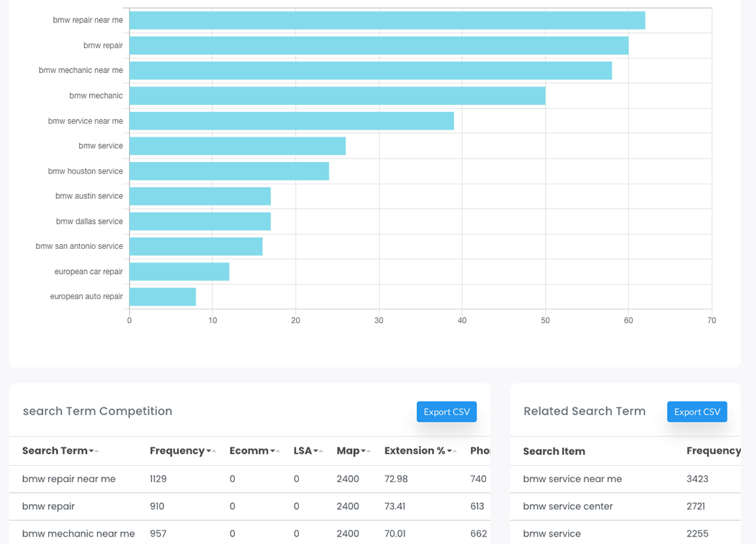Click phone value 613
Screen dimensions: 756x544
[477, 507]
